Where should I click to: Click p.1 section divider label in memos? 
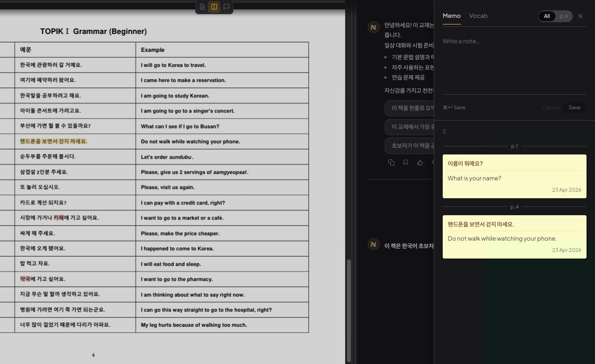pyautogui.click(x=514, y=146)
